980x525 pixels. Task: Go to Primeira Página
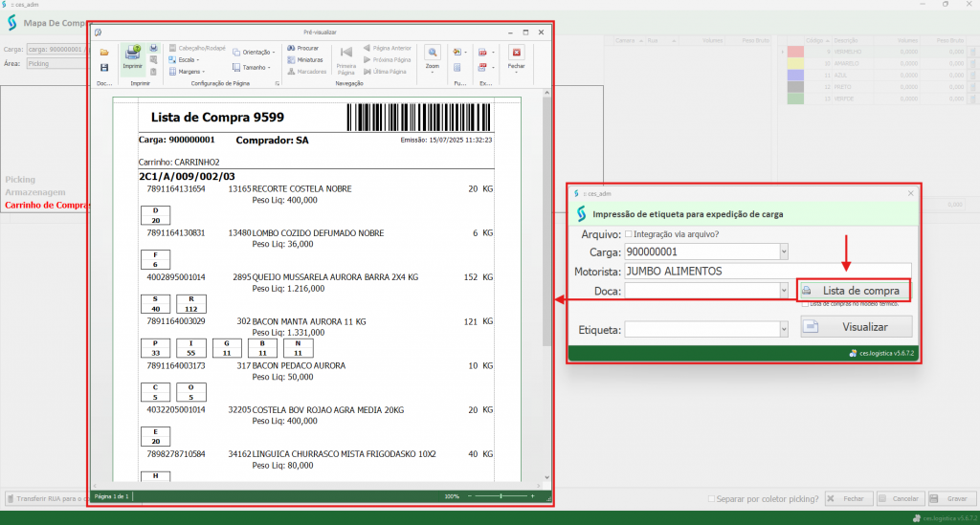click(346, 60)
